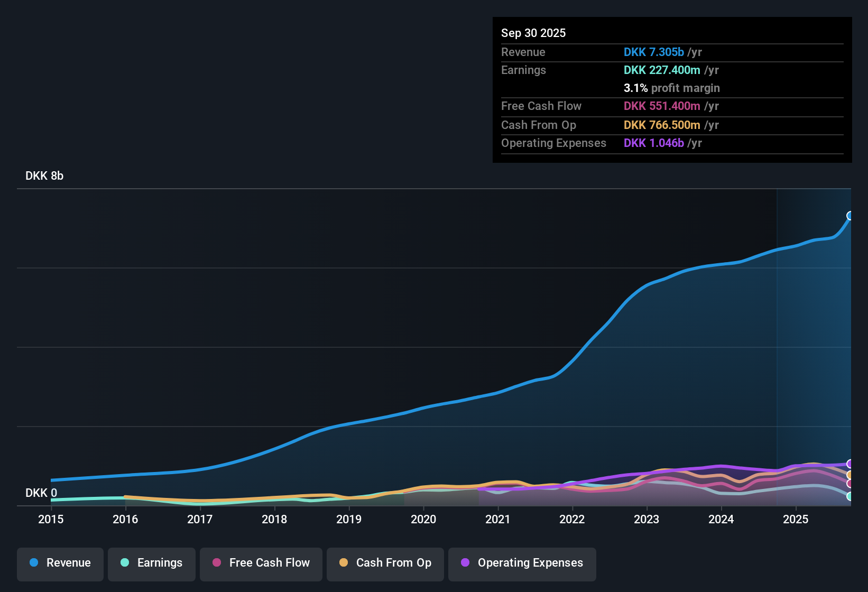
Task: Select the Earnings endpoint marker at chart edge
Action: pyautogui.click(x=850, y=497)
